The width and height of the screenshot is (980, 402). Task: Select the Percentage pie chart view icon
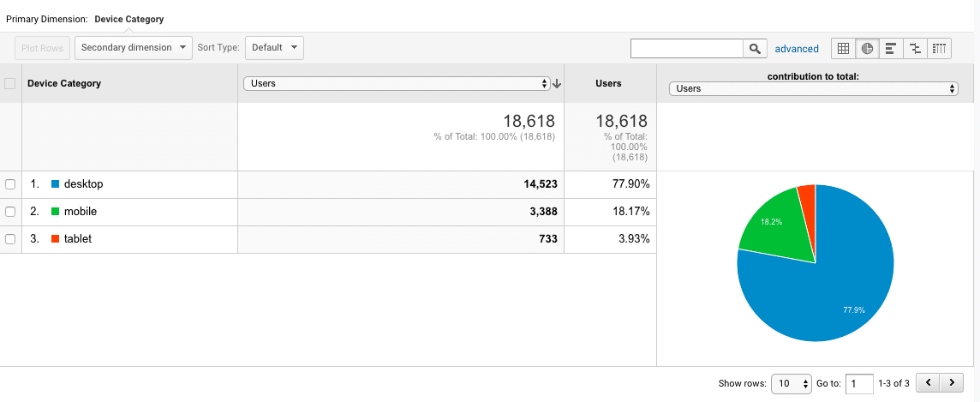point(867,48)
